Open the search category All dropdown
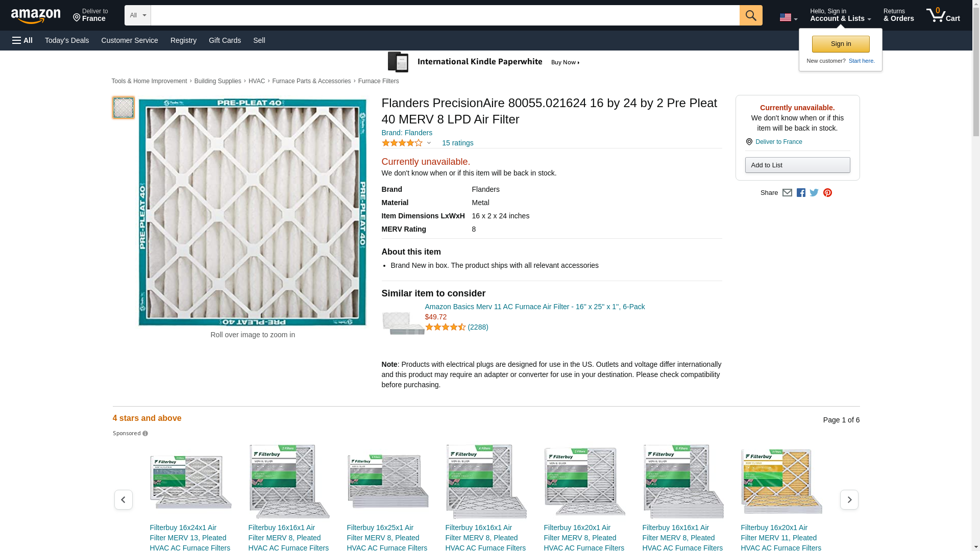This screenshot has width=980, height=551. [137, 15]
